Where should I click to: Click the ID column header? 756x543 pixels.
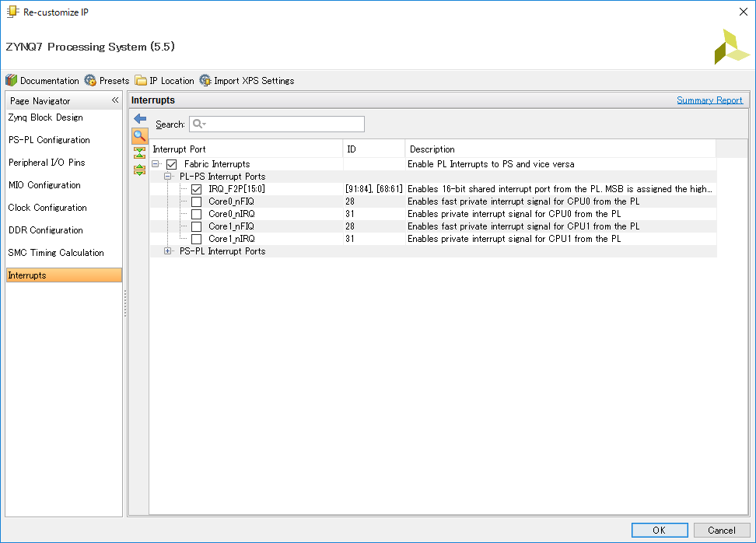374,149
